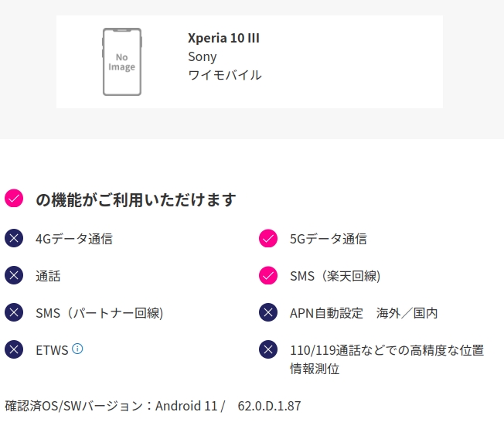
Task: Click the の機能がご利用いただけます heading
Action: point(135,199)
